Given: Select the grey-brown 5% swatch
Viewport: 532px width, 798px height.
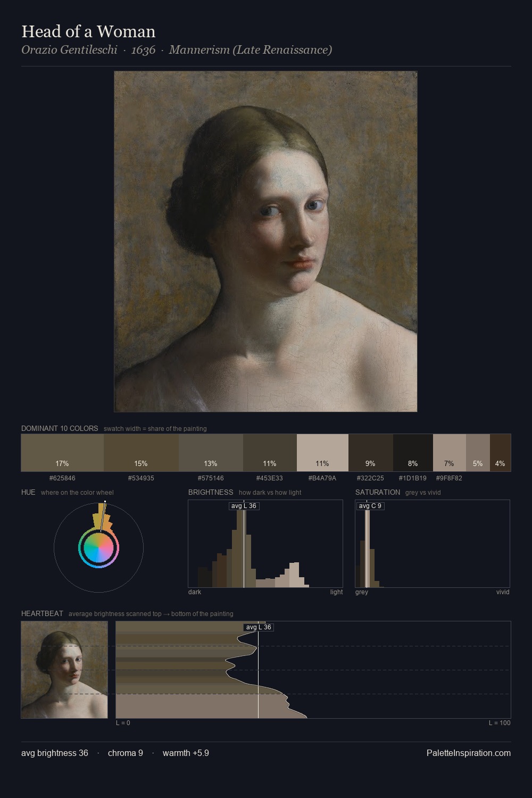Looking at the screenshot, I should pos(478,453).
